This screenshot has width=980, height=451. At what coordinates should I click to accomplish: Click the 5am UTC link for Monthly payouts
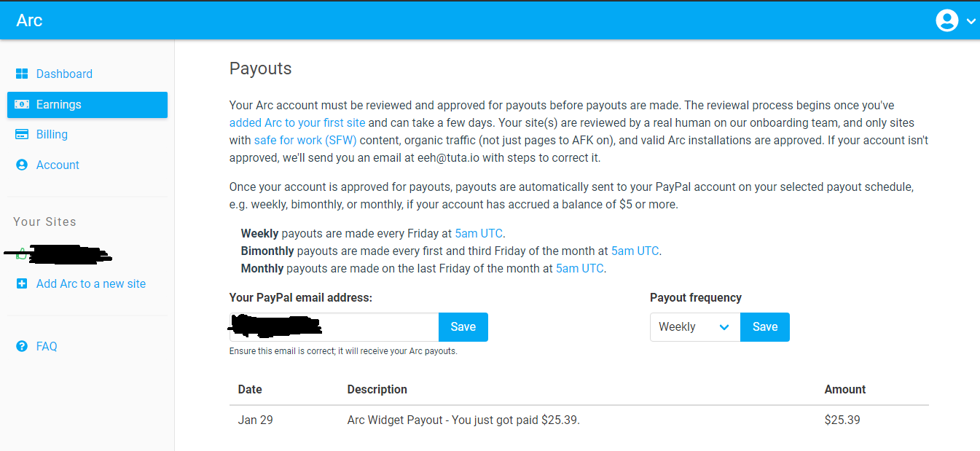tap(579, 268)
